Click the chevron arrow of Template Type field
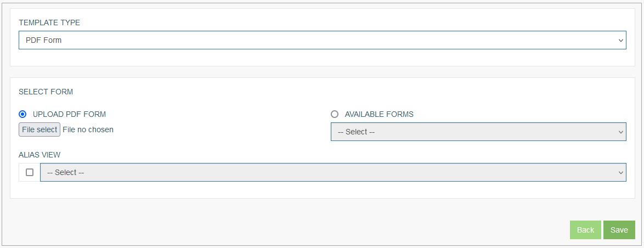This screenshot has width=644, height=248. (620, 40)
